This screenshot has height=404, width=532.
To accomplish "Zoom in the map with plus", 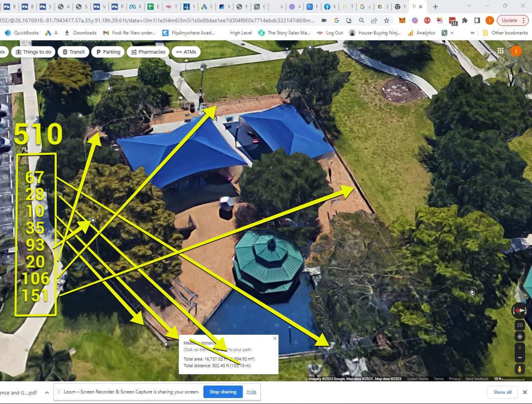I will click(x=519, y=348).
